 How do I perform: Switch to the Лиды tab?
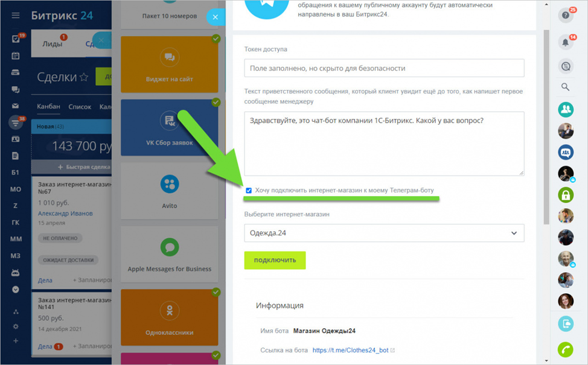(x=52, y=44)
